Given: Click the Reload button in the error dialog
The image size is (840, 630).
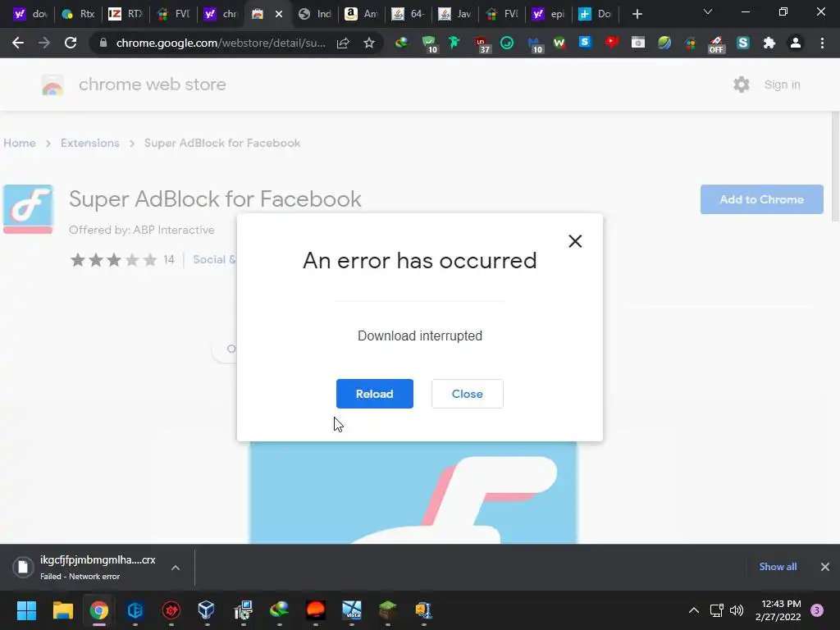Looking at the screenshot, I should tap(374, 394).
